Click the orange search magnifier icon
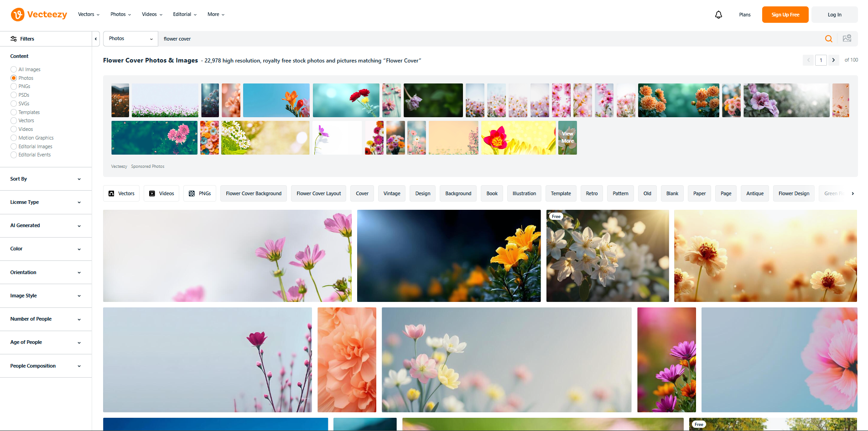This screenshot has width=868, height=431. (828, 39)
